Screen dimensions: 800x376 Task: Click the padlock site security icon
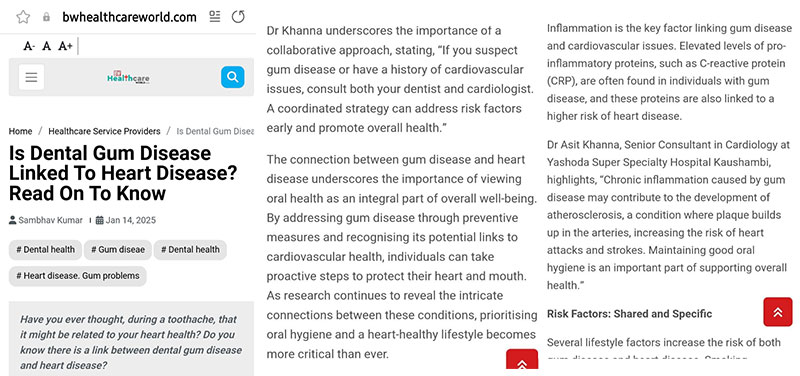(46, 17)
